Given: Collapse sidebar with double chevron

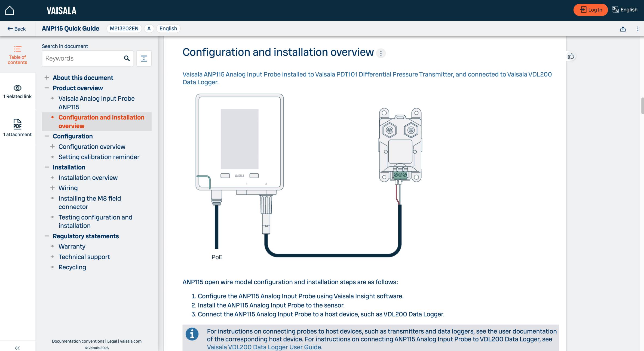Looking at the screenshot, I should [x=17, y=348].
